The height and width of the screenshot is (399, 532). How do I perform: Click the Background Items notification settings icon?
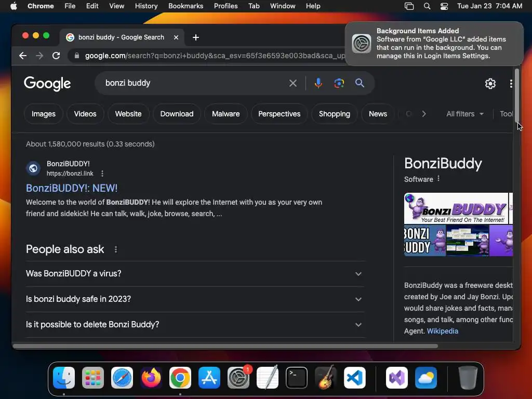coord(362,44)
